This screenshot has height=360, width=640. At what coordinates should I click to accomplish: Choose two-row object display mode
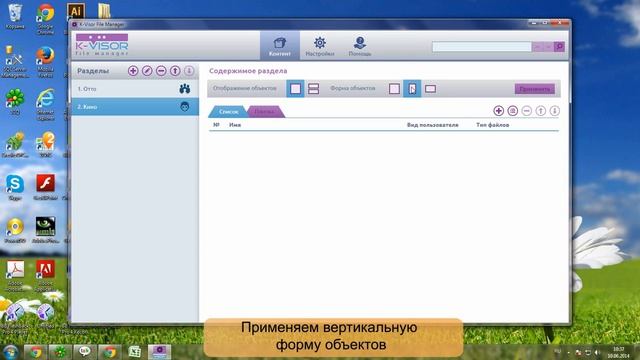[x=313, y=89]
